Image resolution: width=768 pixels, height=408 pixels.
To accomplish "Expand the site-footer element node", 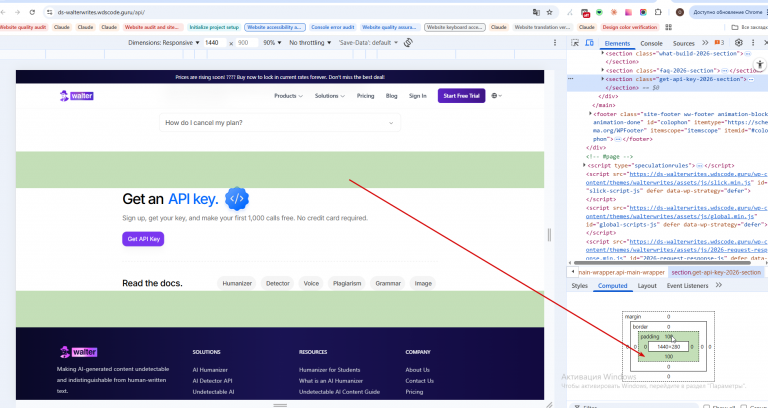I will 590,114.
